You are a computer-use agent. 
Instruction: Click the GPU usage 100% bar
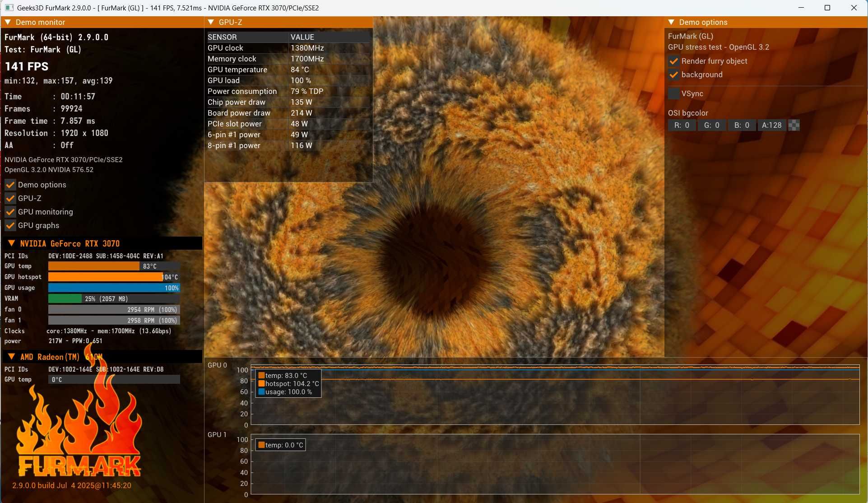coord(114,288)
